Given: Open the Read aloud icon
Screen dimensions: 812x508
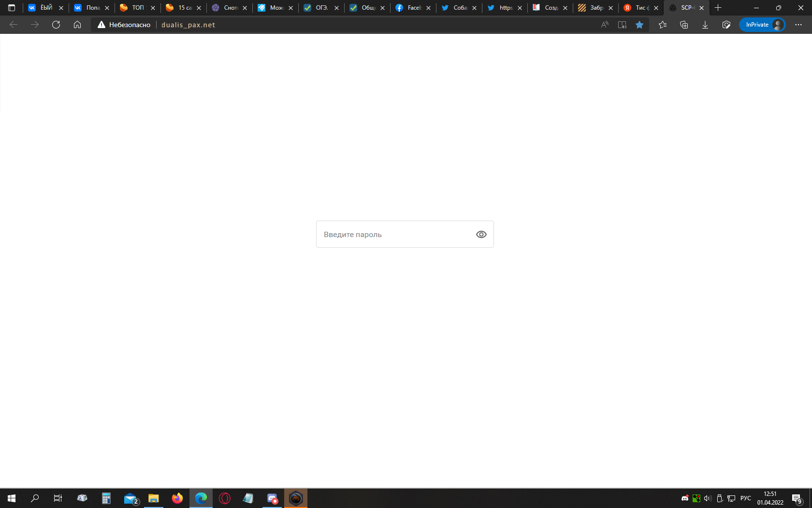Looking at the screenshot, I should tap(605, 25).
